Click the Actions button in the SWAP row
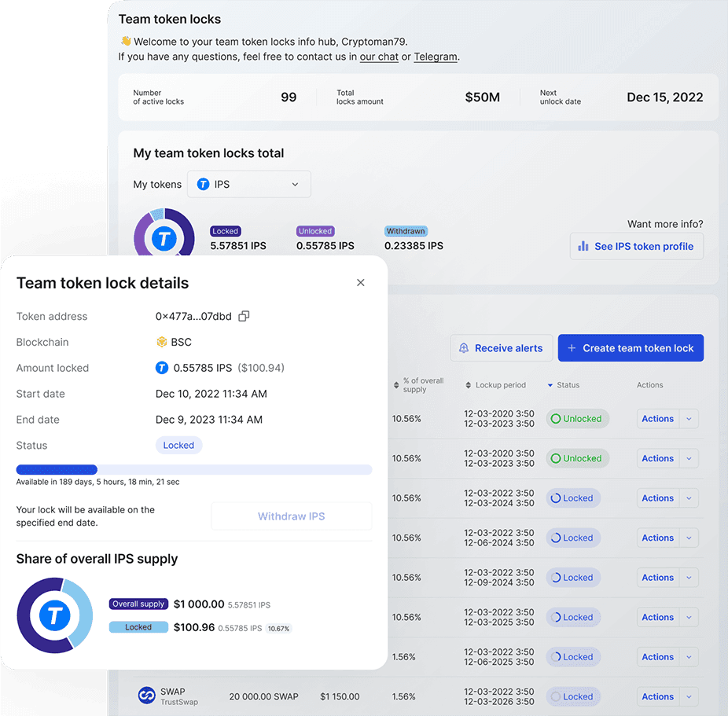 pyautogui.click(x=657, y=696)
